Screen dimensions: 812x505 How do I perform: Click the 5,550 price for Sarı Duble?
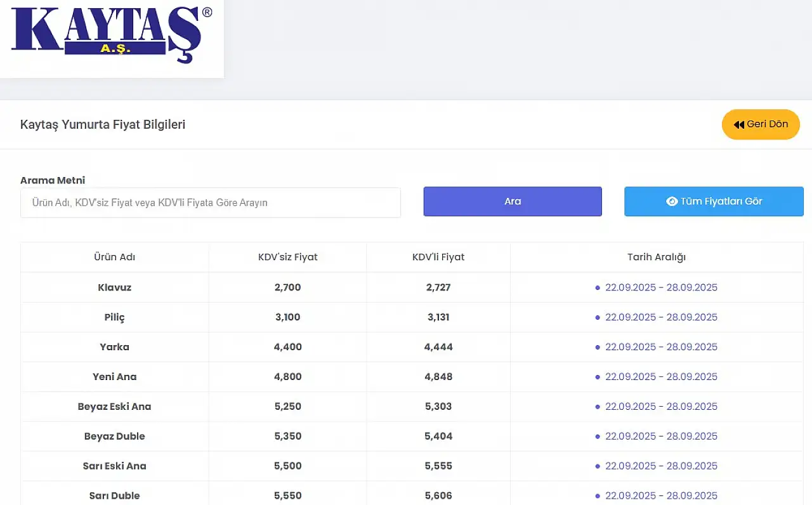coord(288,496)
